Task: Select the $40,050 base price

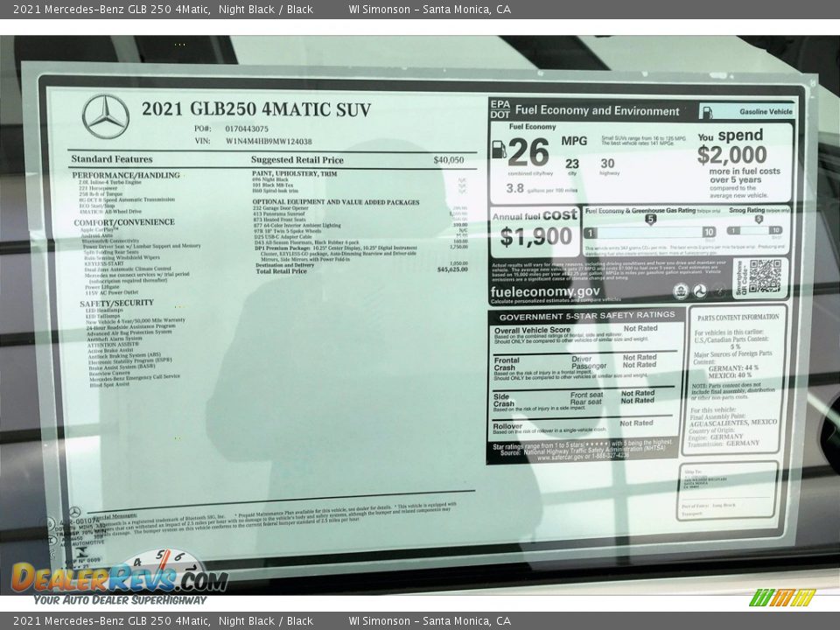Action: click(449, 159)
